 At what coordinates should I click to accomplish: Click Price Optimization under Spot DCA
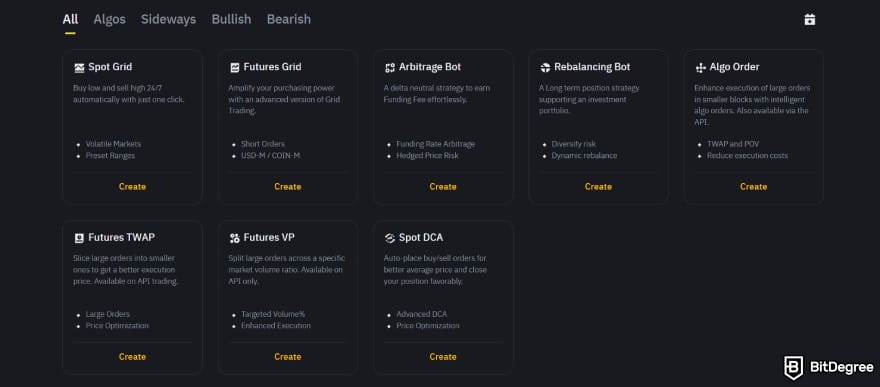tap(428, 325)
